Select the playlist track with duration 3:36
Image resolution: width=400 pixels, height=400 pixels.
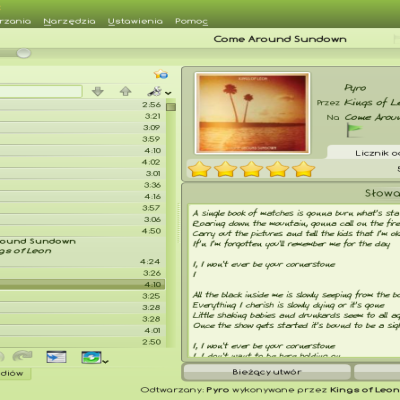83,185
